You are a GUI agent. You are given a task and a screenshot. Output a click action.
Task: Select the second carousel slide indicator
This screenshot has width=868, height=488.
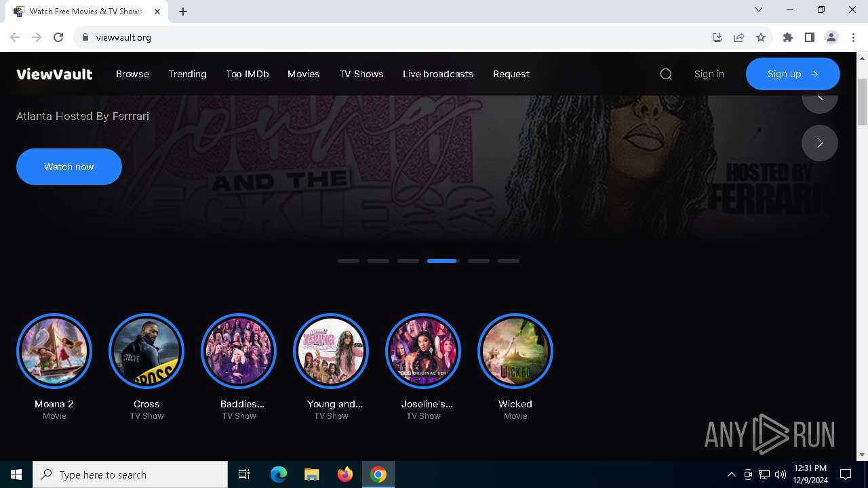[378, 261]
